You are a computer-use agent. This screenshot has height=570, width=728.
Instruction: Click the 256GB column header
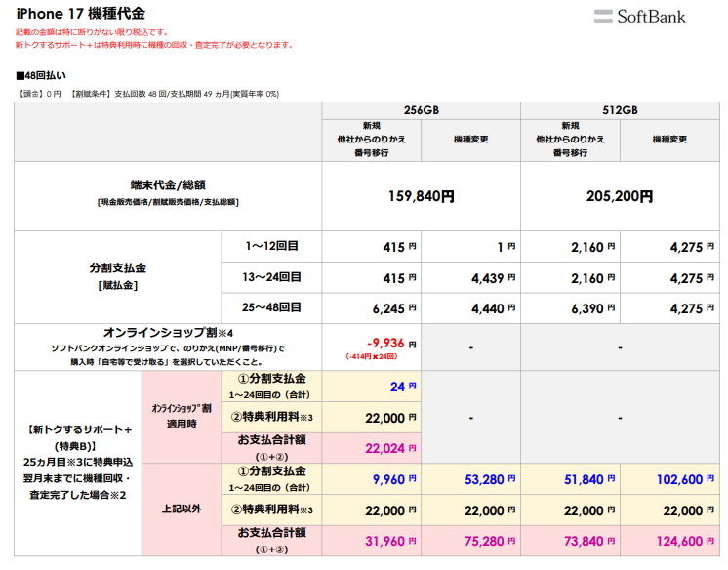pos(421,109)
